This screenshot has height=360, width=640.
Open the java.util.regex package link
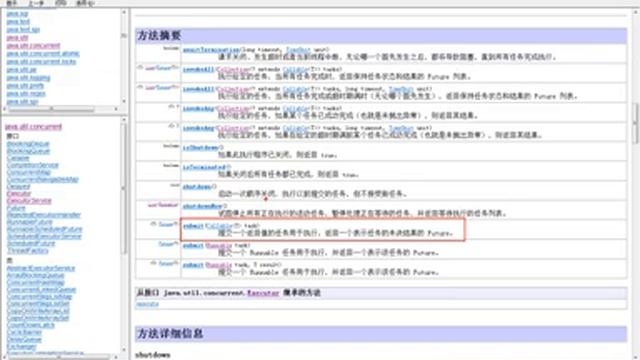pos(26,93)
